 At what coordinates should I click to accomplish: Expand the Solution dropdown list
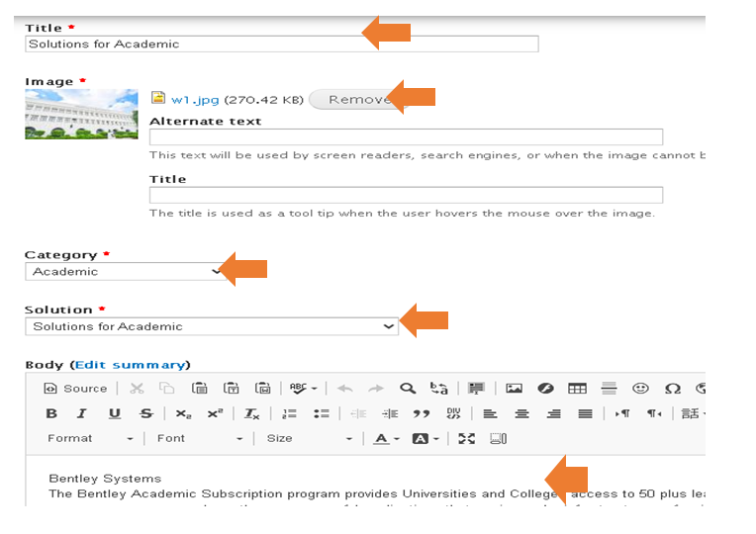click(211, 326)
